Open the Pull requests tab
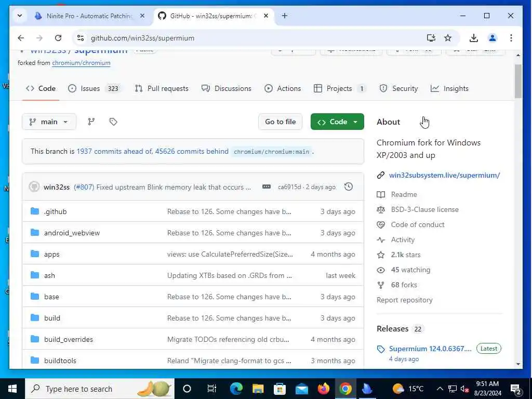Viewport: 532px width, 399px height. [162, 88]
